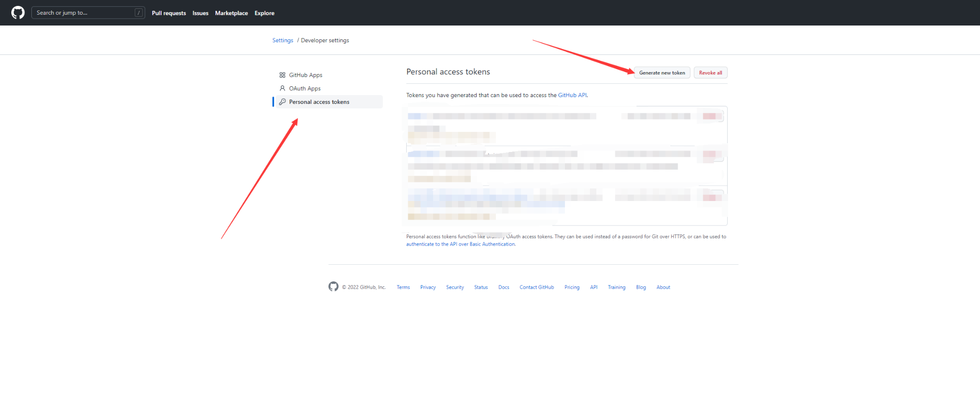The height and width of the screenshot is (402, 980).
Task: Click the Revoke all button
Action: click(x=710, y=73)
